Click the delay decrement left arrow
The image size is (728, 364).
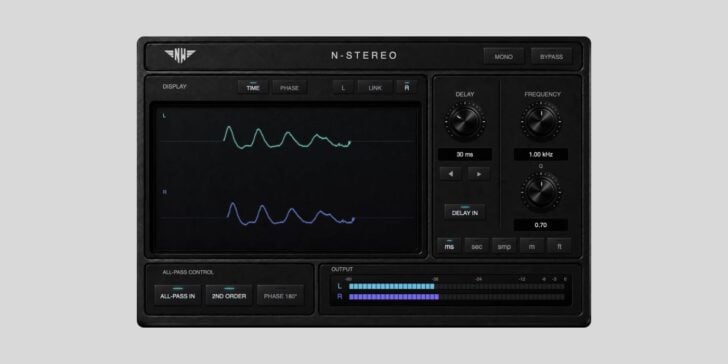click(450, 174)
